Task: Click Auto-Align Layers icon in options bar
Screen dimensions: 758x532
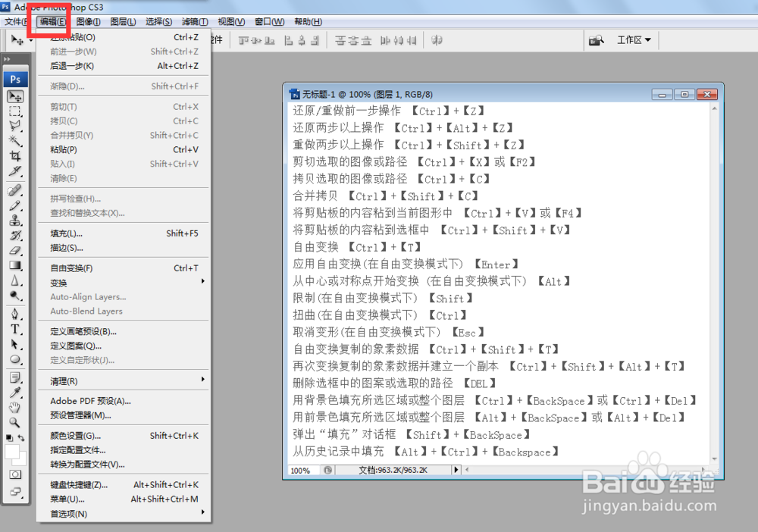Action: tap(437, 41)
